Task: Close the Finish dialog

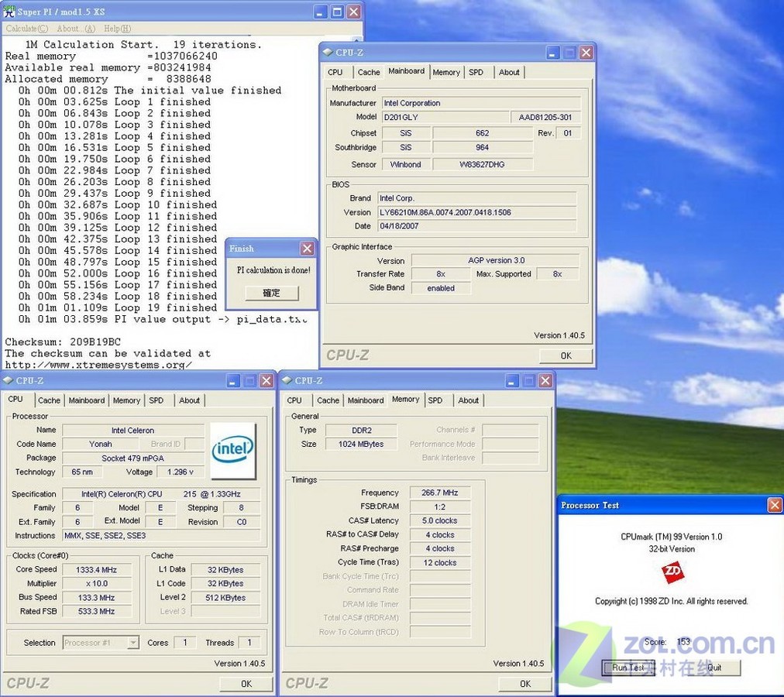Action: 307,249
